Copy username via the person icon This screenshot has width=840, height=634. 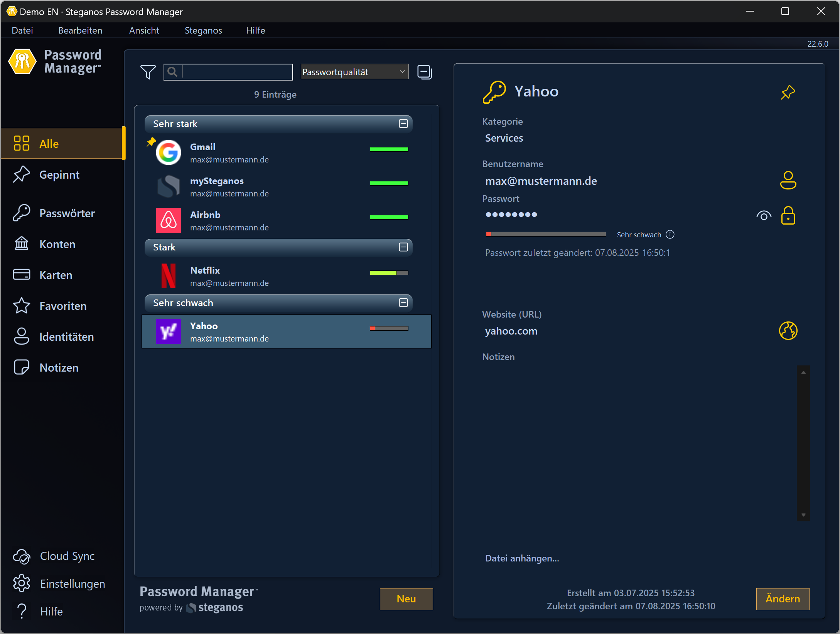788,180
